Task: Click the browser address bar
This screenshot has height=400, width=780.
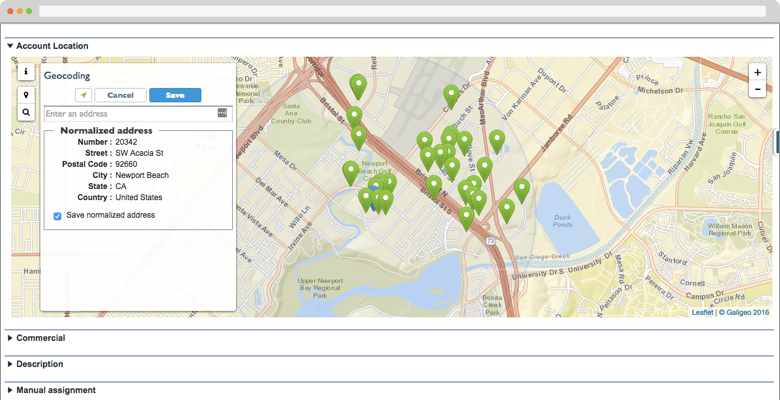Action: pyautogui.click(x=400, y=10)
